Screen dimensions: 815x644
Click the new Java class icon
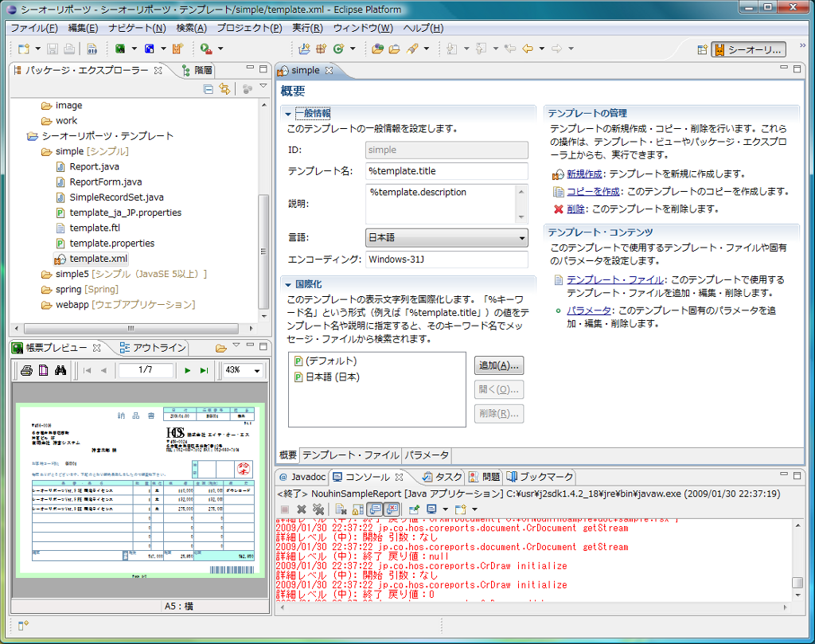point(338,49)
